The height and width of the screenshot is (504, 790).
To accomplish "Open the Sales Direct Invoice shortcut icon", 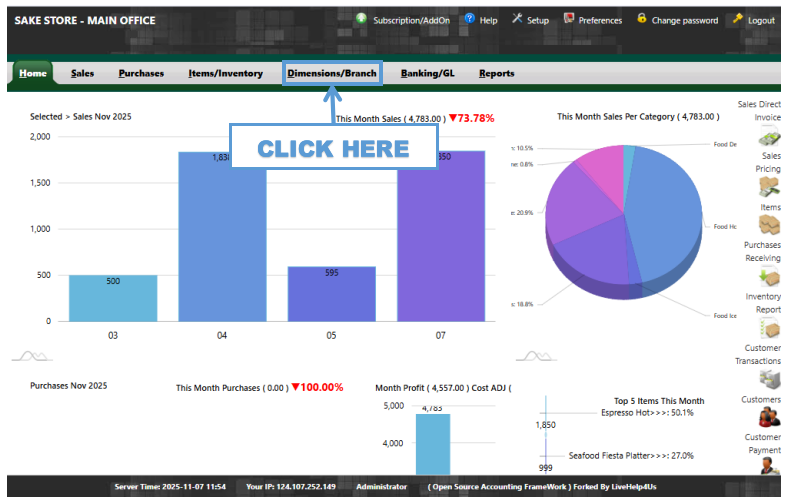I will point(768,137).
